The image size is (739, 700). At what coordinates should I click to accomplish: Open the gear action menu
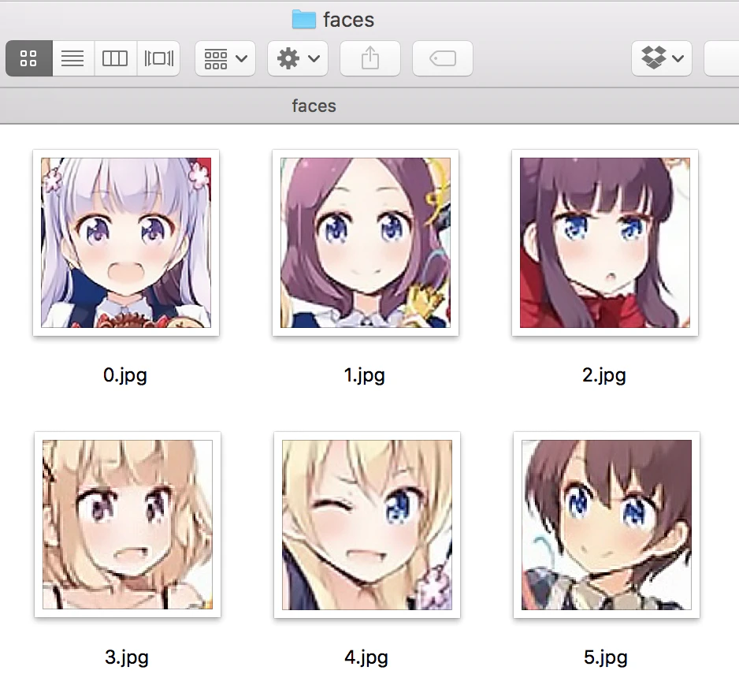click(298, 58)
